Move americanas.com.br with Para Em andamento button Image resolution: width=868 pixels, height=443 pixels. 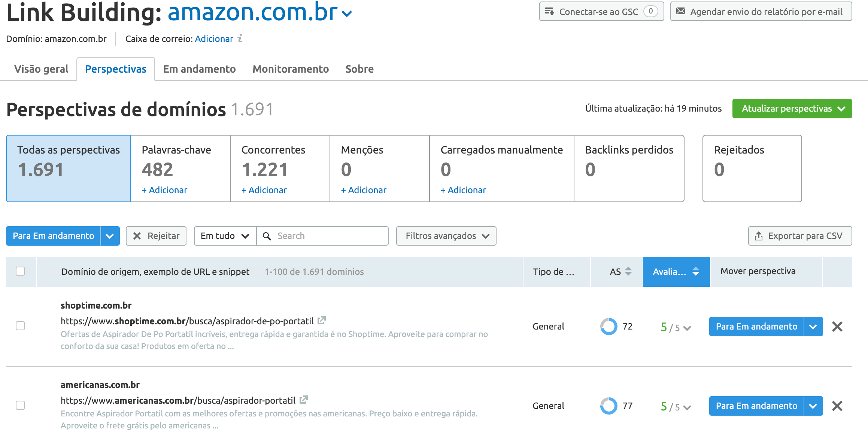[x=756, y=406]
